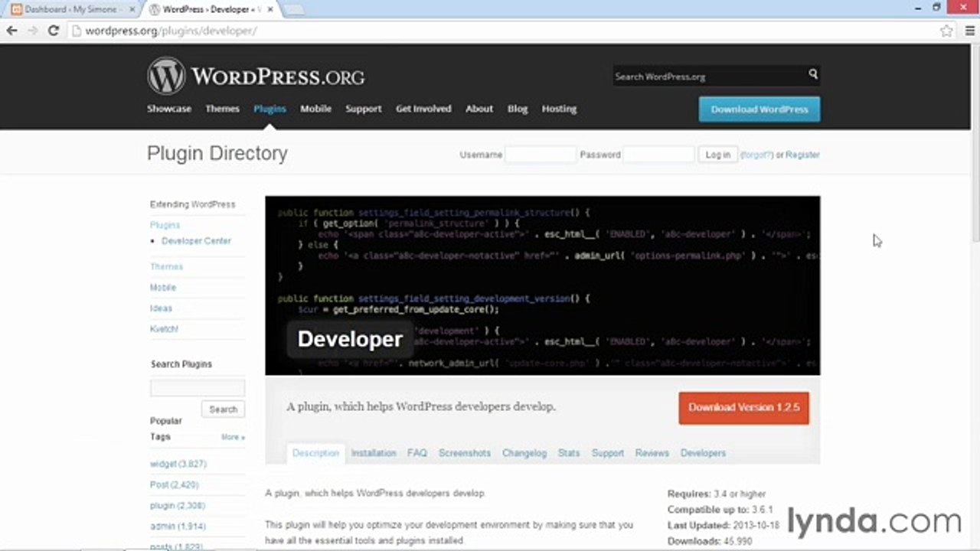
Task: Open the Ideas sidebar link
Action: 161,308
